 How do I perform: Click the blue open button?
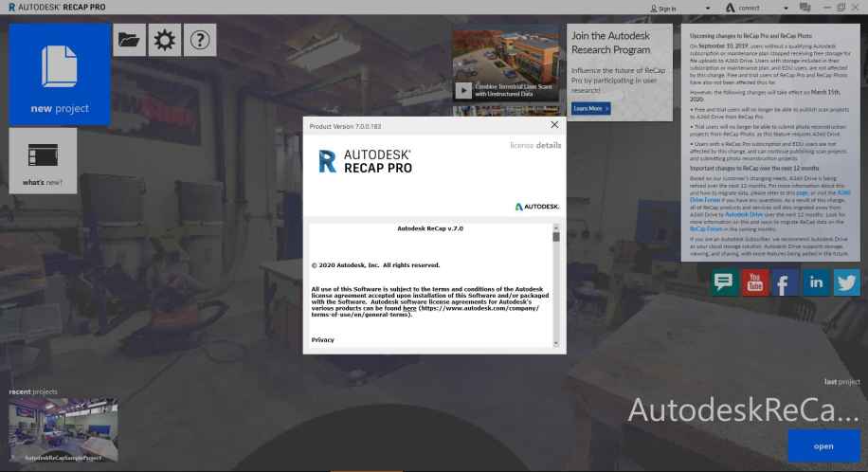(x=823, y=445)
